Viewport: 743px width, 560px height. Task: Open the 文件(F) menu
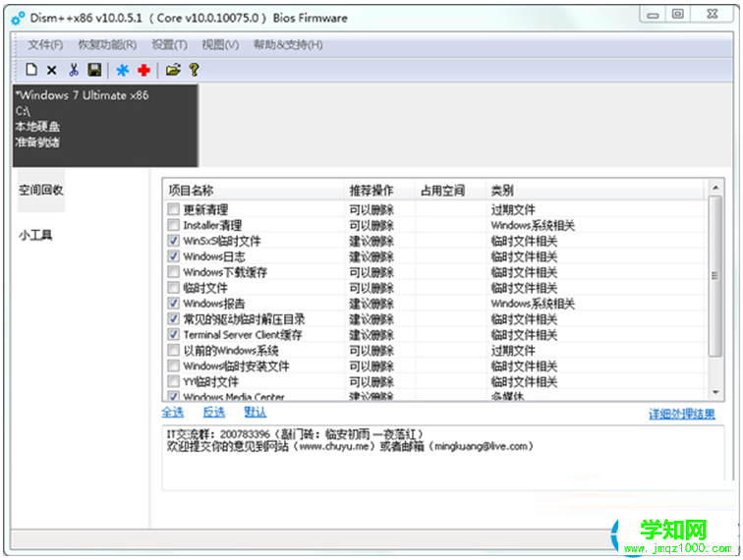tap(45, 45)
